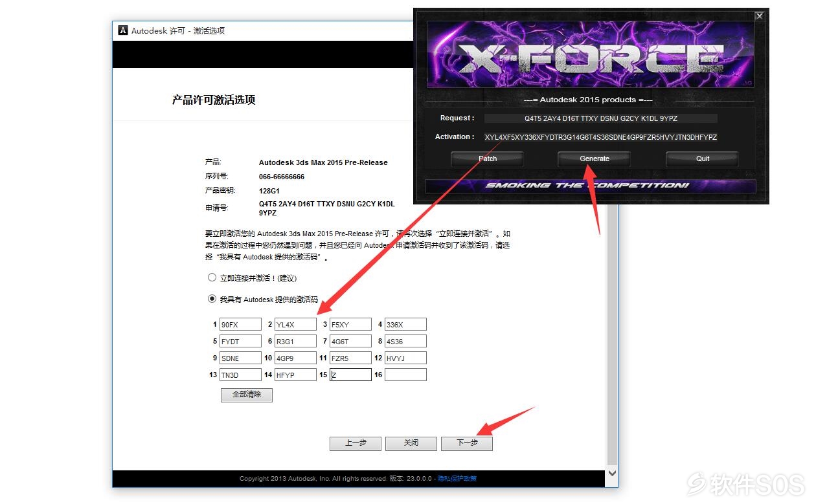
Task: Click the 关闭 close button
Action: (x=411, y=443)
